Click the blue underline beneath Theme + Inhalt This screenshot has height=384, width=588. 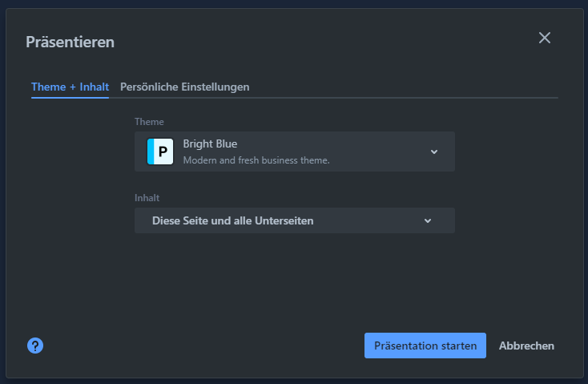(x=70, y=98)
